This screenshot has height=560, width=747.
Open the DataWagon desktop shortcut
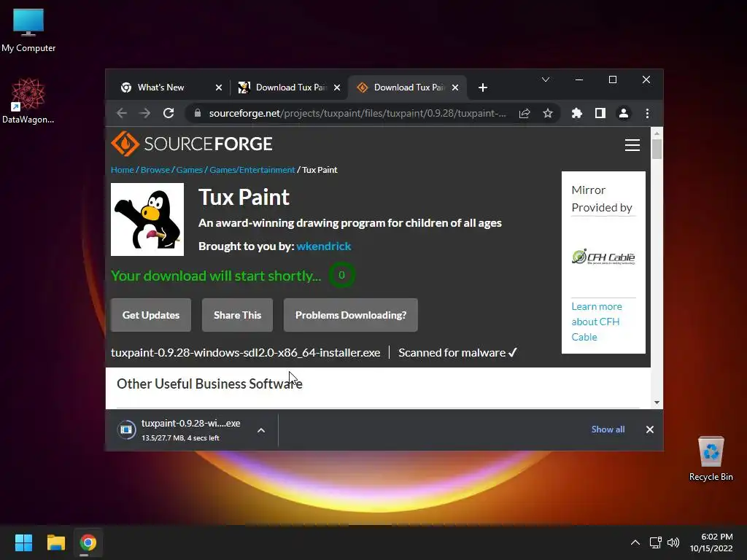(x=28, y=101)
